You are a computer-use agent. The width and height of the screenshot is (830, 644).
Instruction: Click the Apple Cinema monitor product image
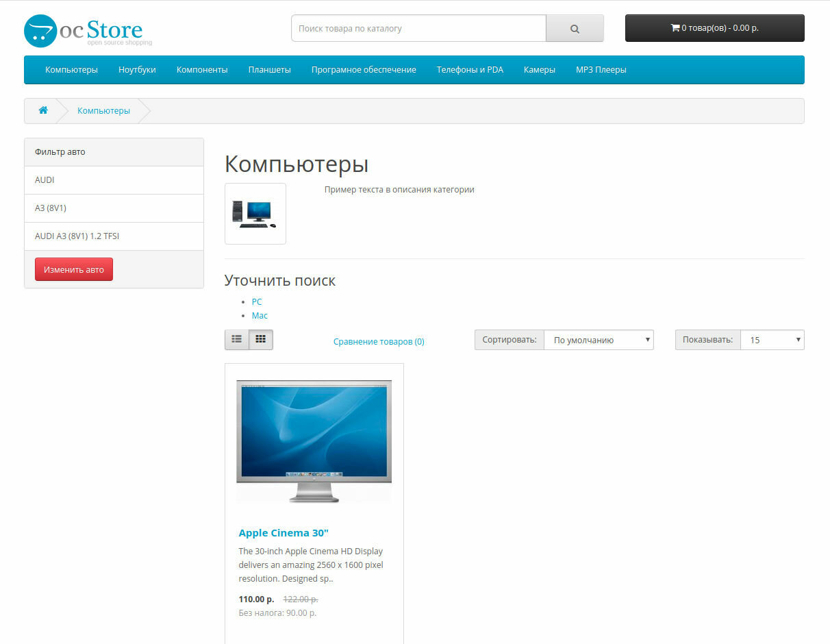pos(314,441)
